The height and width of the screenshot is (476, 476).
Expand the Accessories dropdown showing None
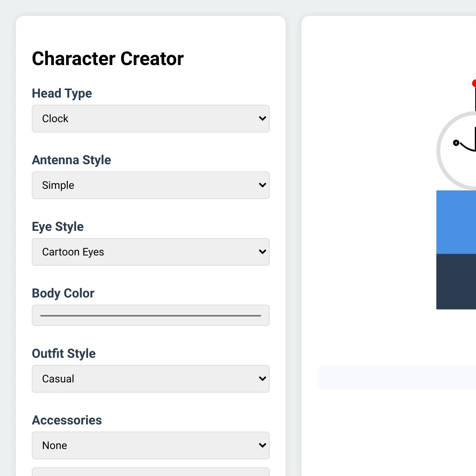click(x=150, y=445)
